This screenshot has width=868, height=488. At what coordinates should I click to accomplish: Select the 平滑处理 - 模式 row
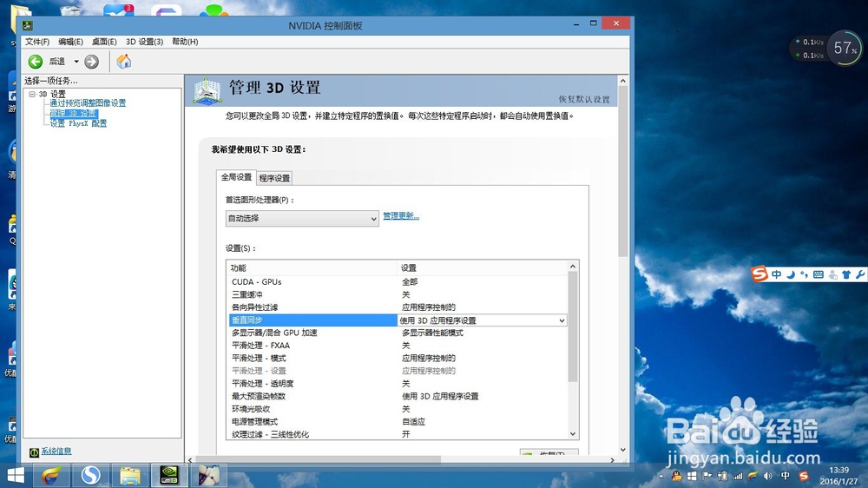point(398,359)
